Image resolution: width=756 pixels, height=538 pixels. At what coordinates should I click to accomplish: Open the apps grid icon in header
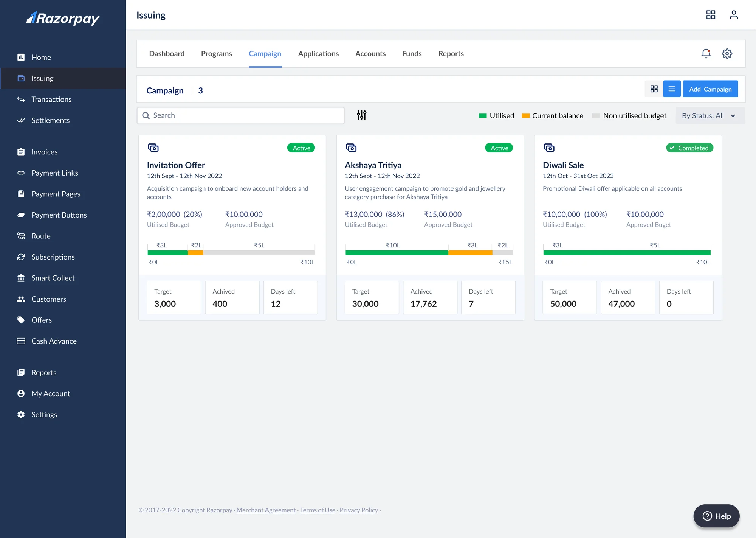click(711, 15)
